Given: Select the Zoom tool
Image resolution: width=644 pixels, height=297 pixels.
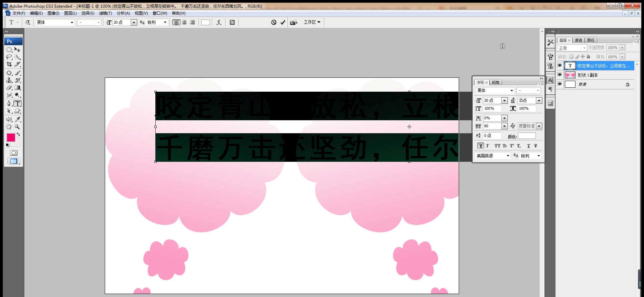Looking at the screenshot, I should pyautogui.click(x=17, y=127).
